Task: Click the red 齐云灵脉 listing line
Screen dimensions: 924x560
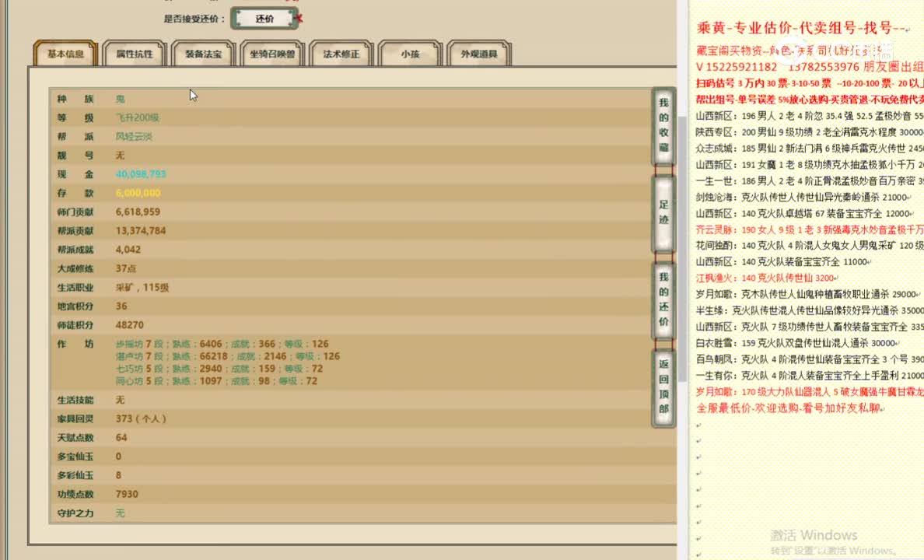Action: (810, 230)
